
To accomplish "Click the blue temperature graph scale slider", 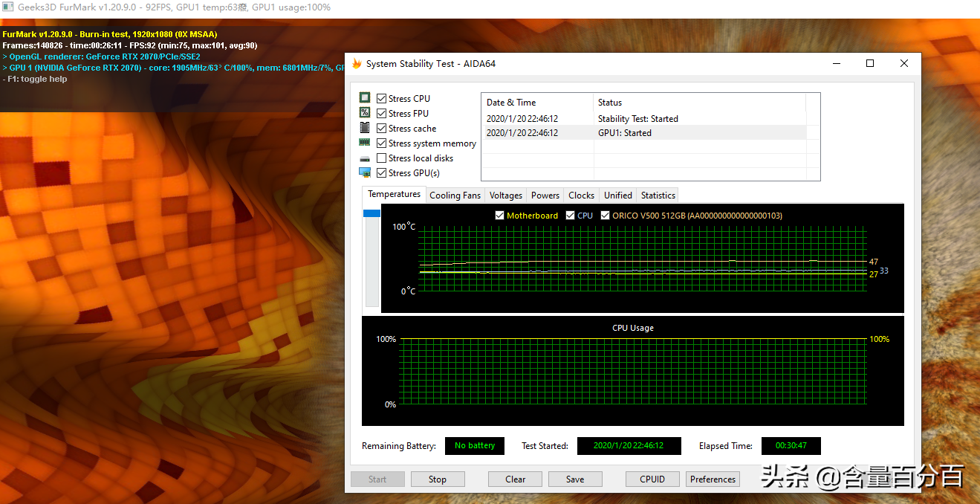I will [371, 213].
